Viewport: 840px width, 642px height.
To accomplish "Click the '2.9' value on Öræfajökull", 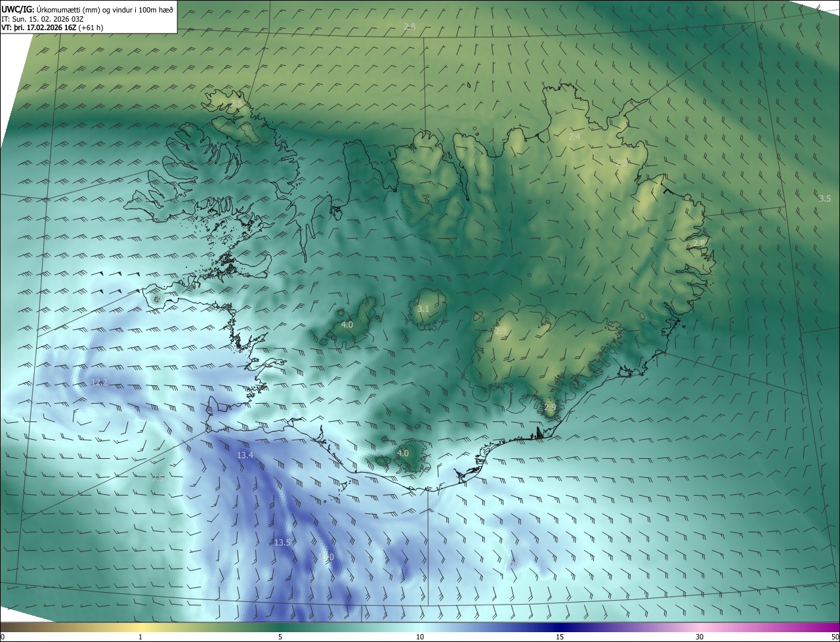I will (550, 407).
